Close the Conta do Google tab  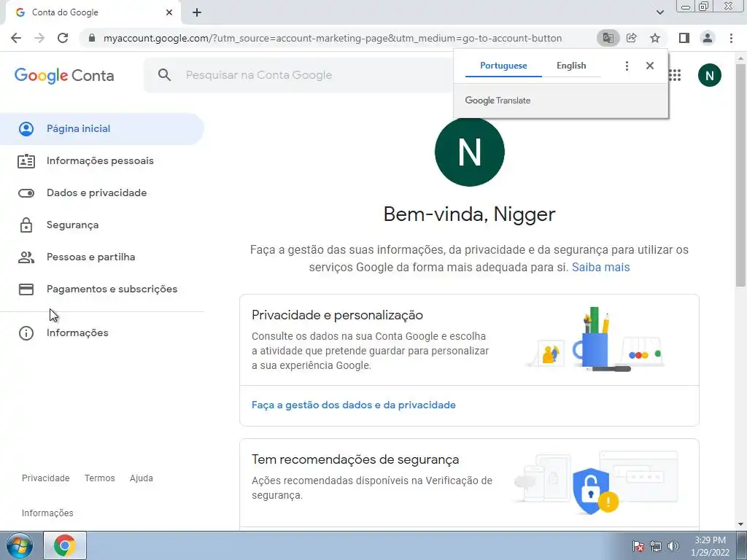pos(169,12)
